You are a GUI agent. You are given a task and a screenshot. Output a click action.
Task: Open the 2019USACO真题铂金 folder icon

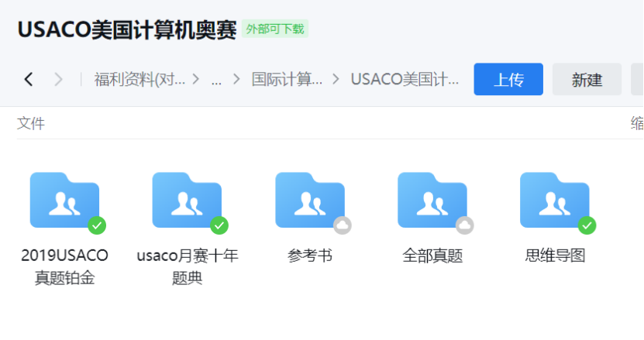click(x=64, y=200)
